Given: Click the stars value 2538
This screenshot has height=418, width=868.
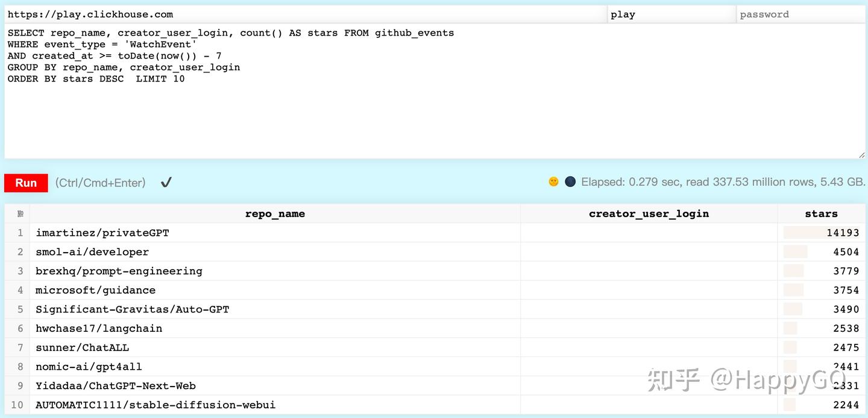Looking at the screenshot, I should 846,328.
